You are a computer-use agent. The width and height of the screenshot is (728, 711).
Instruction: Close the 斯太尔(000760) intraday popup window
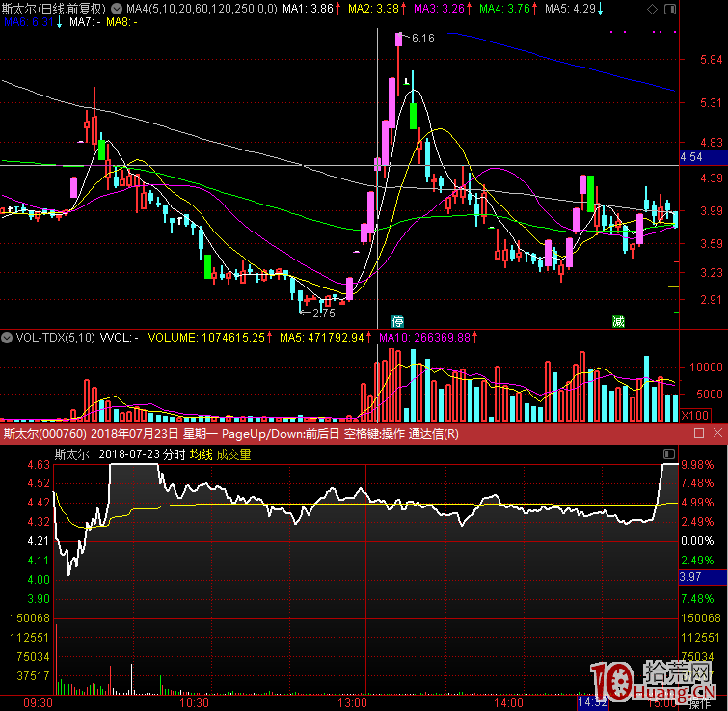point(717,433)
